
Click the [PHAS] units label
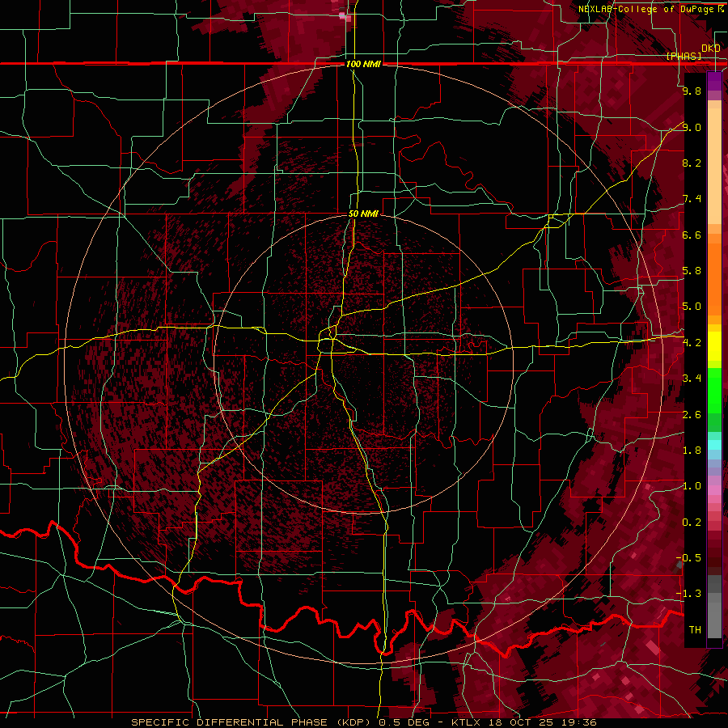click(x=684, y=56)
